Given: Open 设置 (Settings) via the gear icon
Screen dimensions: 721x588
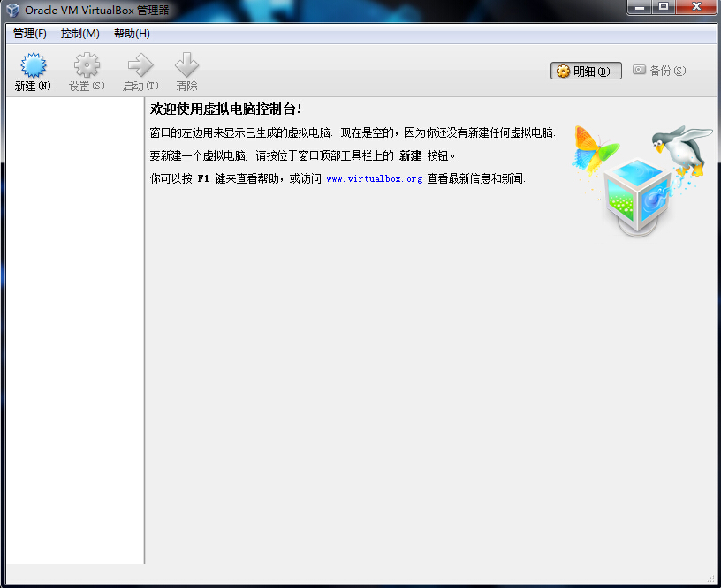Looking at the screenshot, I should pos(87,66).
